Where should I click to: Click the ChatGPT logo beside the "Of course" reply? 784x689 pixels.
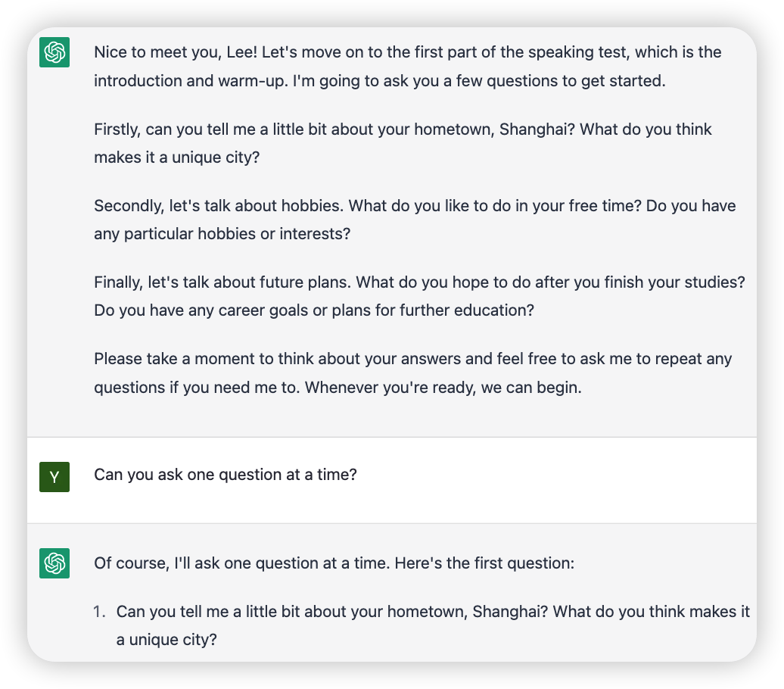(x=54, y=563)
